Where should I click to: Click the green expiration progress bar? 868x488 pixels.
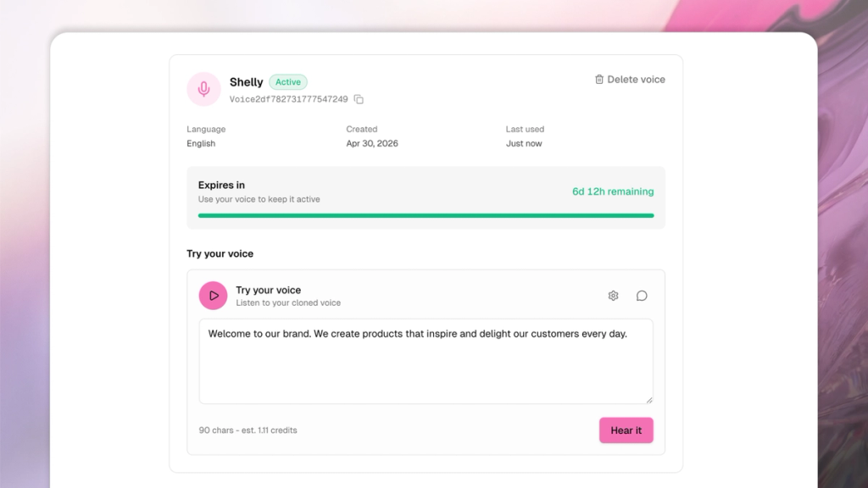[426, 215]
